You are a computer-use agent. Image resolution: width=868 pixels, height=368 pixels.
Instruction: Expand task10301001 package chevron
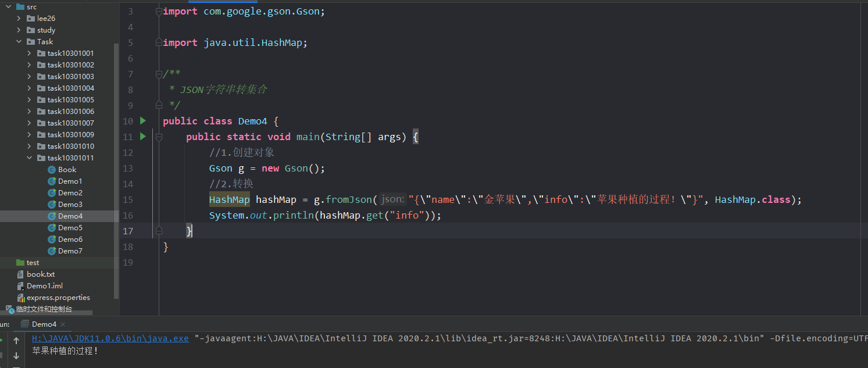coord(29,53)
